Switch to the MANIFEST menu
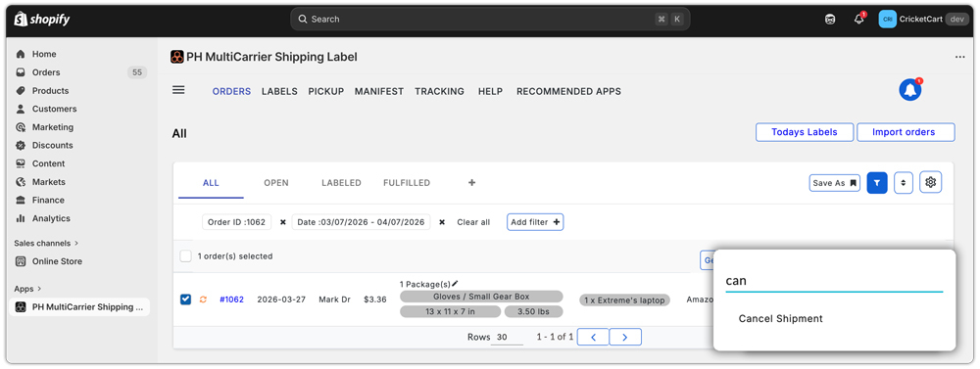Screen dimensions: 980x369 coord(378,91)
